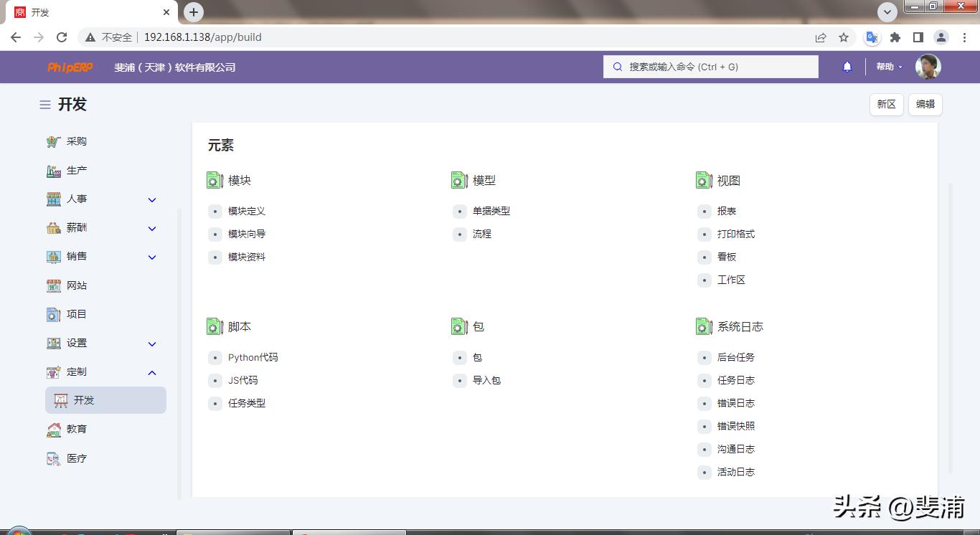Click the 模块 element icon
Viewport: 980px width, 535px height.
[215, 180]
